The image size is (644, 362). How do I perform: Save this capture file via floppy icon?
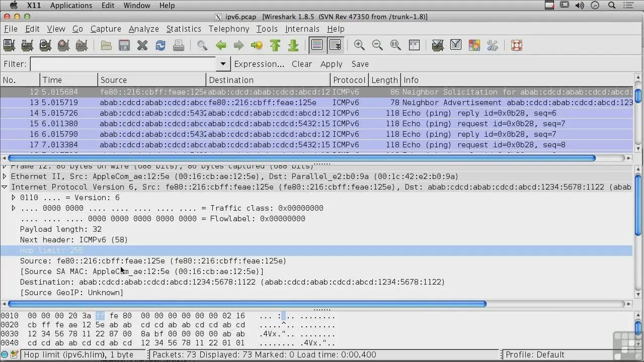click(x=124, y=45)
